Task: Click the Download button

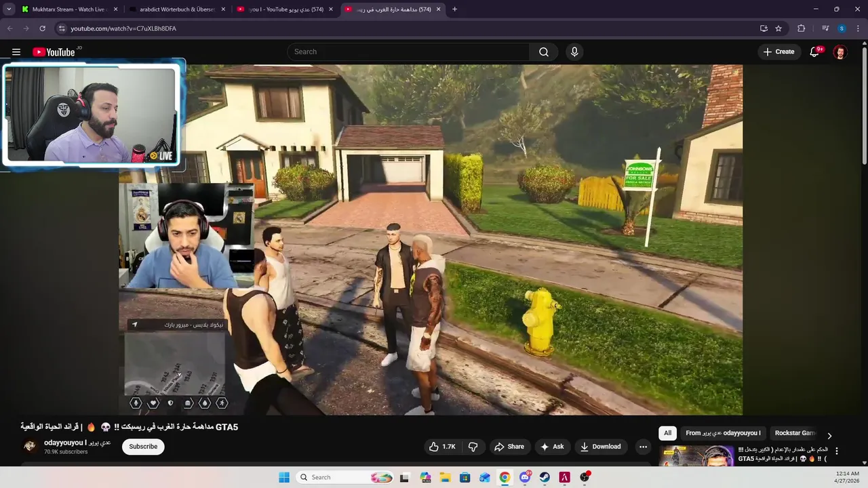Action: pyautogui.click(x=601, y=447)
